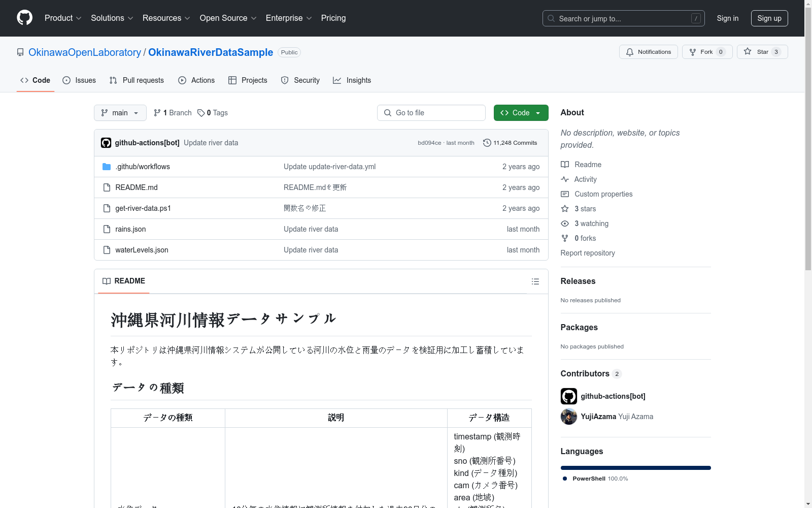Click the commit history clock icon
The image size is (812, 508).
point(487,143)
